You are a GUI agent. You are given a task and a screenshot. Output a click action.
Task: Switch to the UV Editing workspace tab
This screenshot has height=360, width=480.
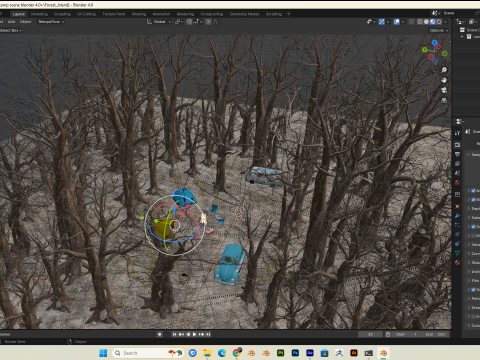[x=86, y=14]
